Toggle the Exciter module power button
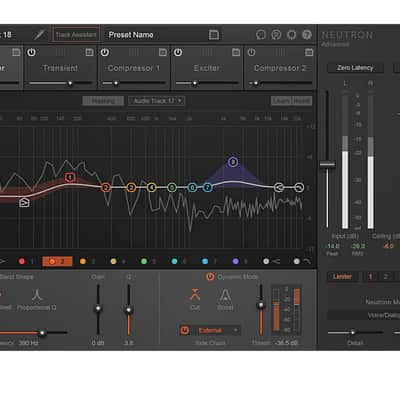The image size is (400, 400). [178, 52]
